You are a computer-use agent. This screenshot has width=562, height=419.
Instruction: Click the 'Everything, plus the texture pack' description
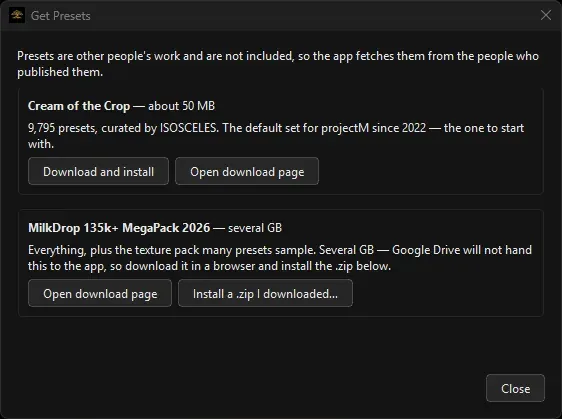[x=280, y=258]
